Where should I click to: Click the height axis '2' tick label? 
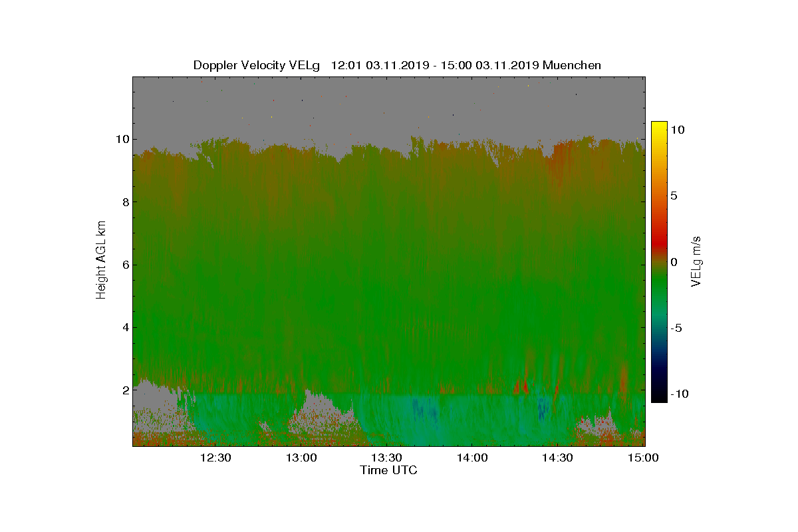click(125, 390)
